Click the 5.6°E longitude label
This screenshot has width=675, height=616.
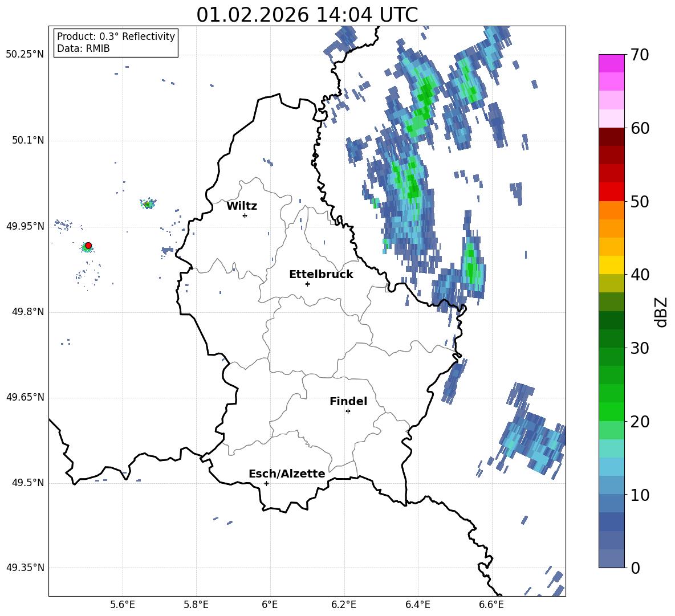(x=123, y=605)
